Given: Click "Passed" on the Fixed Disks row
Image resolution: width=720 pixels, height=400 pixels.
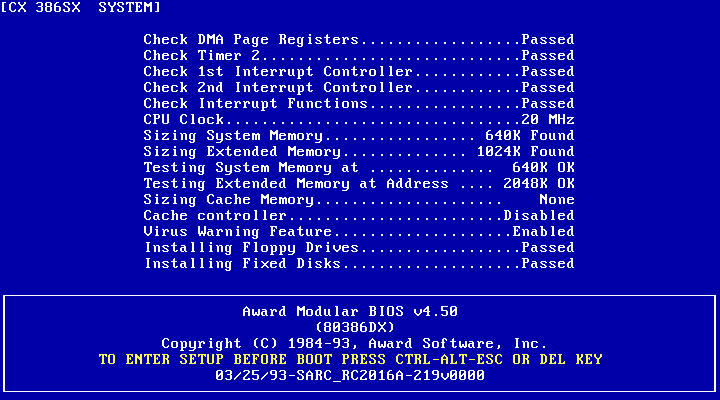Looking at the screenshot, I should tap(548, 264).
